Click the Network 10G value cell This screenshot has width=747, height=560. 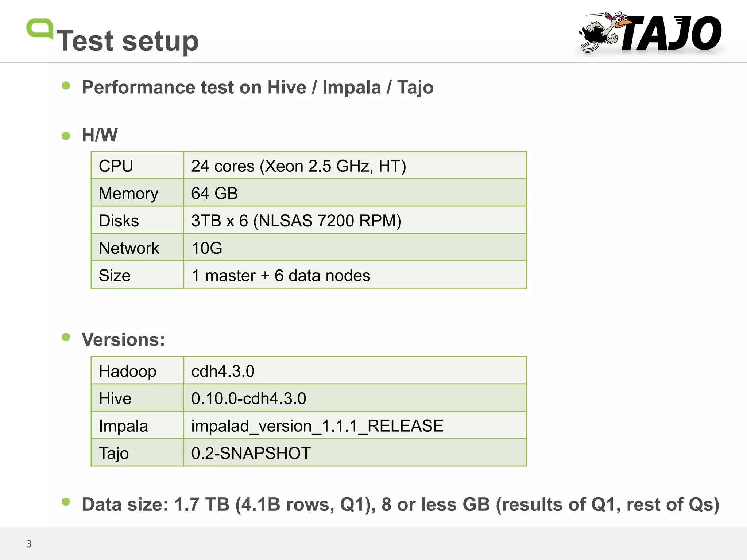(x=355, y=248)
